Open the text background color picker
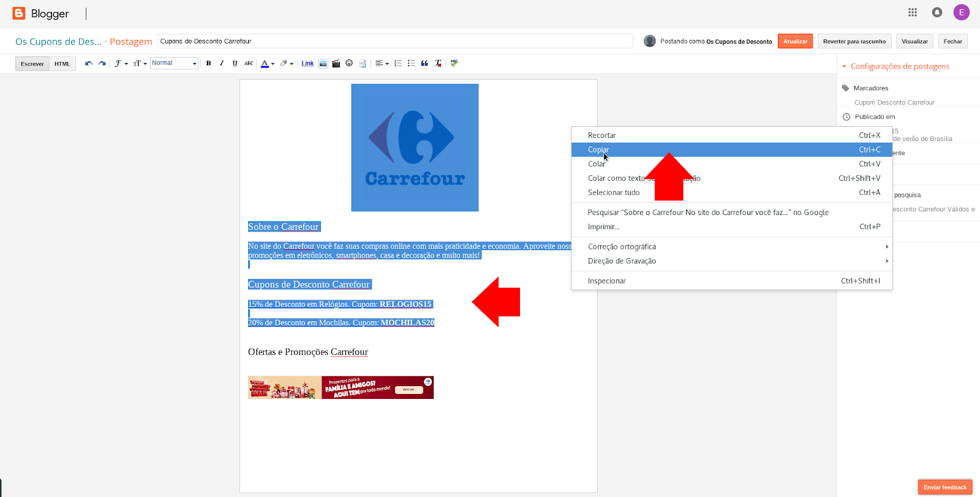 pos(287,63)
